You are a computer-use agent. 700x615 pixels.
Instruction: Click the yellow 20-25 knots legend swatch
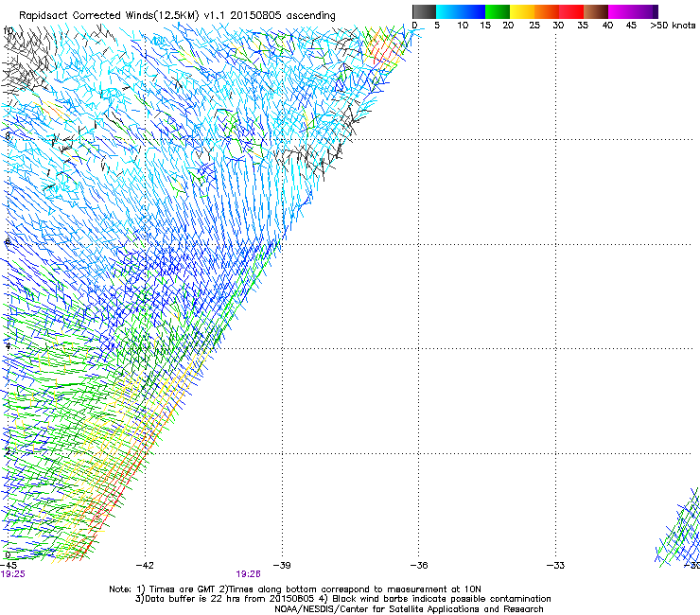pyautogui.click(x=522, y=11)
